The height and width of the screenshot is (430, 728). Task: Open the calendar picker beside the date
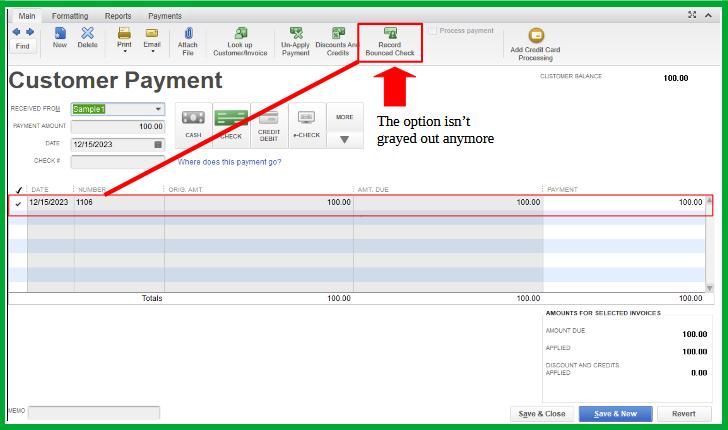point(158,144)
